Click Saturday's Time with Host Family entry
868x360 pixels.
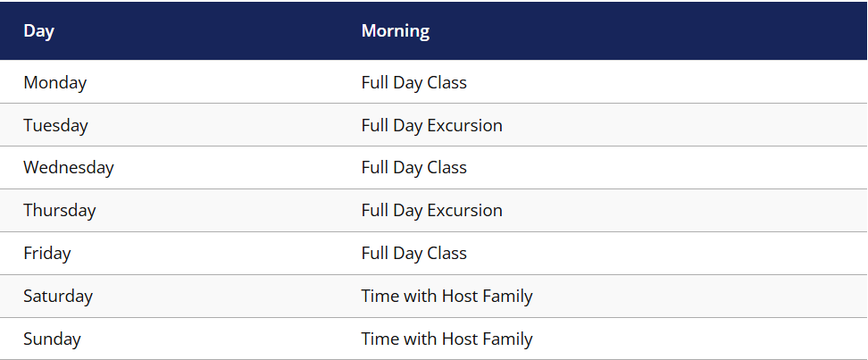coord(447,297)
